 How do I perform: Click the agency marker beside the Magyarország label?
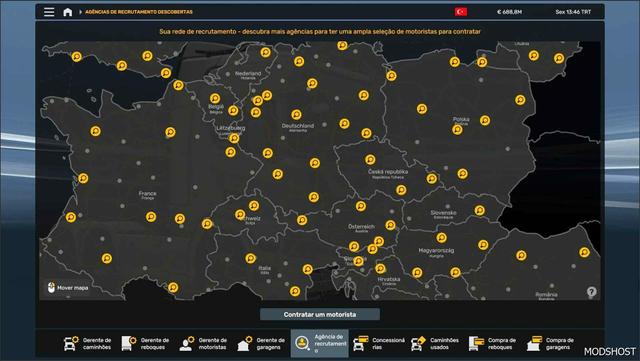coord(441,238)
